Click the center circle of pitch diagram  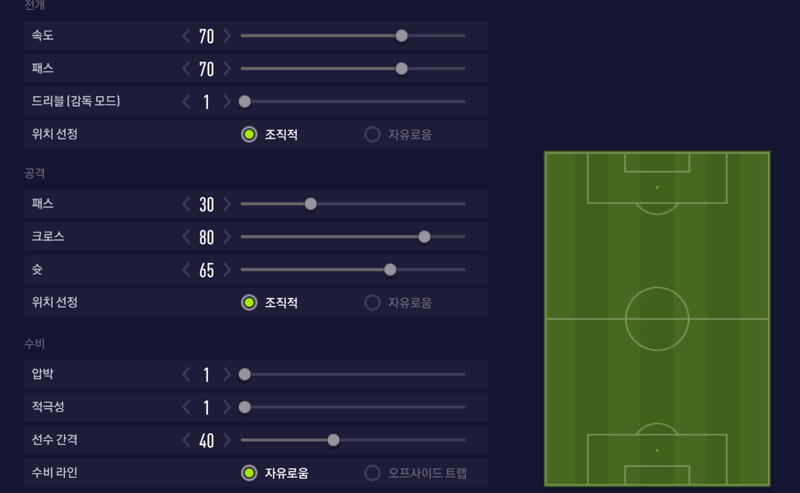(x=657, y=319)
